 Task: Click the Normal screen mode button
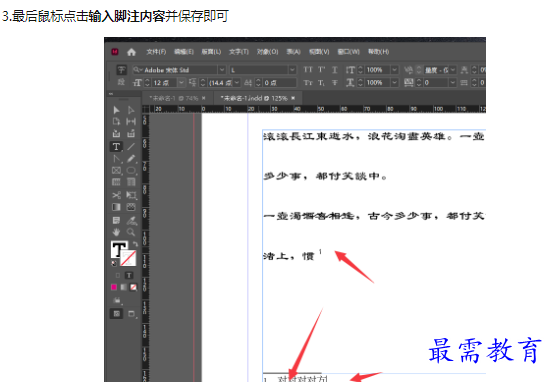pyautogui.click(x=117, y=314)
